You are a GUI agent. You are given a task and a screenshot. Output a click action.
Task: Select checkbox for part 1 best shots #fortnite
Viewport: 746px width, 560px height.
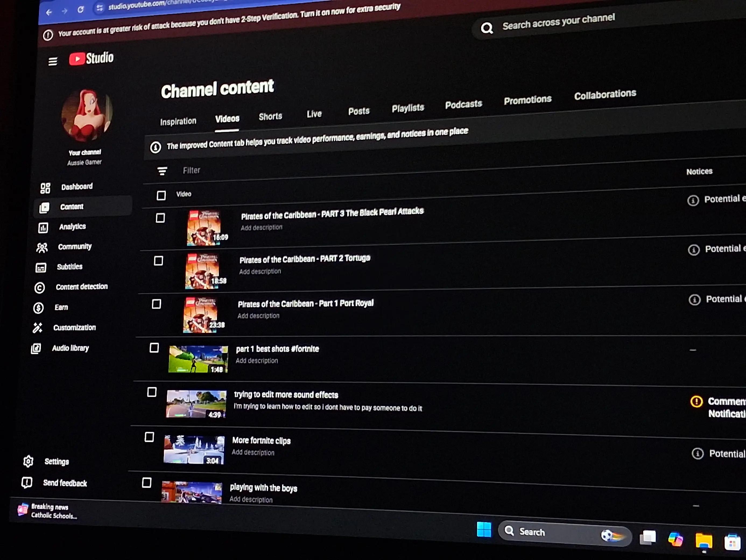pyautogui.click(x=154, y=348)
